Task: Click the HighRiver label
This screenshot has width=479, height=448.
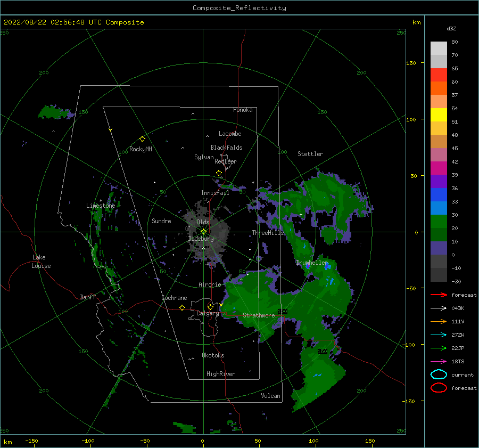Action: click(221, 374)
